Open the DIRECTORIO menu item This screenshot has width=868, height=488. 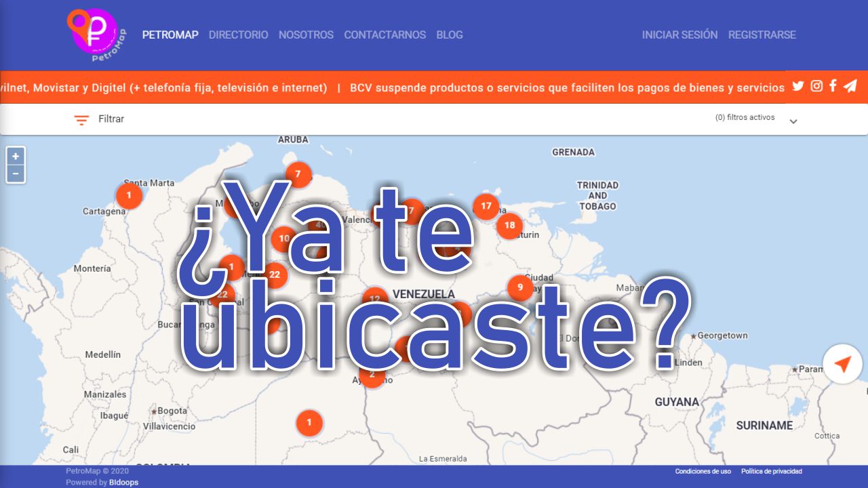coord(239,35)
